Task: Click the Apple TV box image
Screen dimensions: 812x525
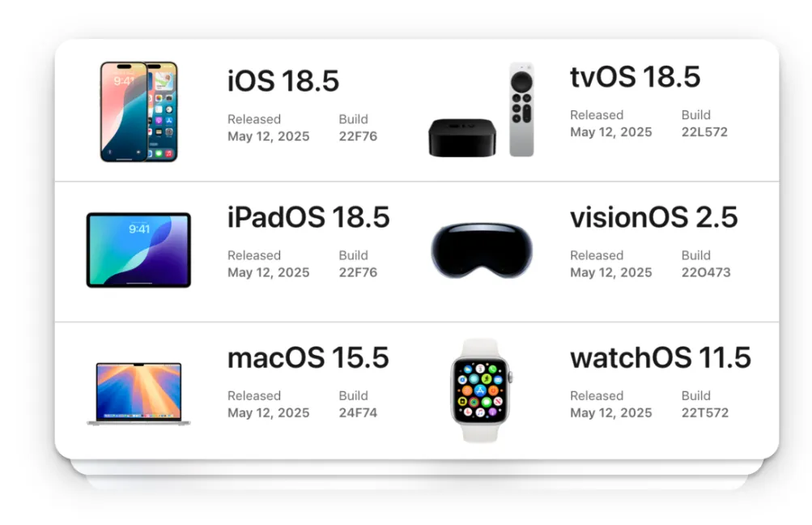Action: coord(462,138)
